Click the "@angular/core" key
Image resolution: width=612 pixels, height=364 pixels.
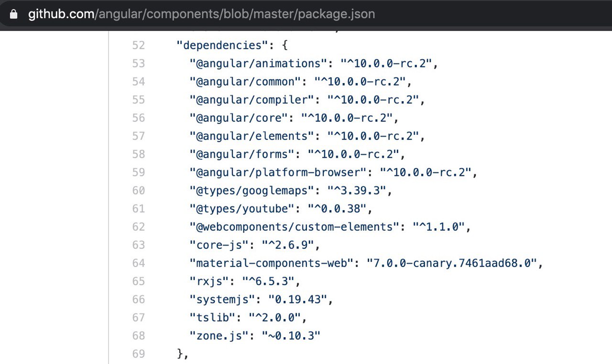click(239, 118)
